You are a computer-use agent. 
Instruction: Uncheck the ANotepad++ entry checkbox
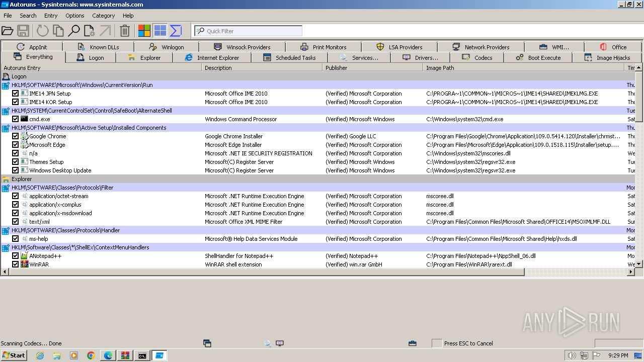pos(15,256)
